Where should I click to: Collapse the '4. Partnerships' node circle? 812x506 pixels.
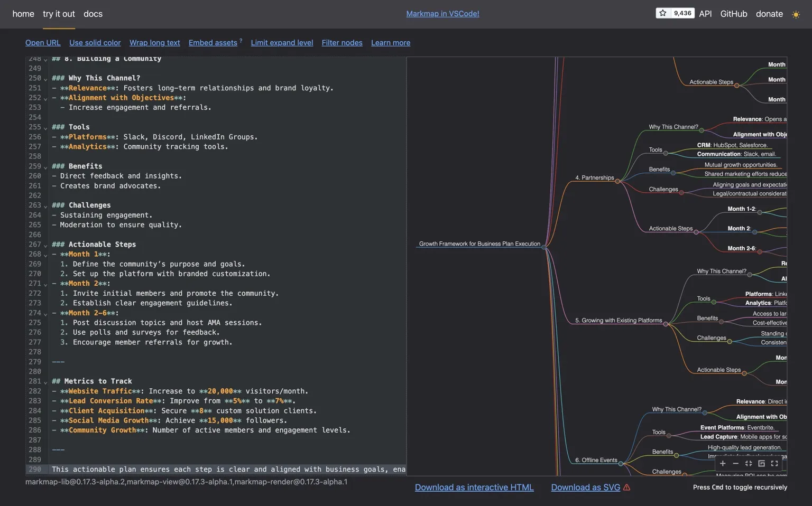[617, 181]
